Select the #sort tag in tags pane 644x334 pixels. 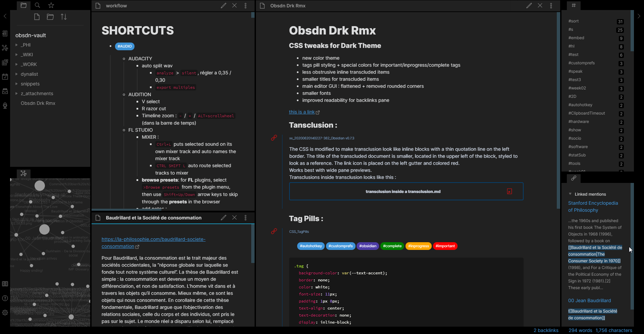(x=574, y=21)
